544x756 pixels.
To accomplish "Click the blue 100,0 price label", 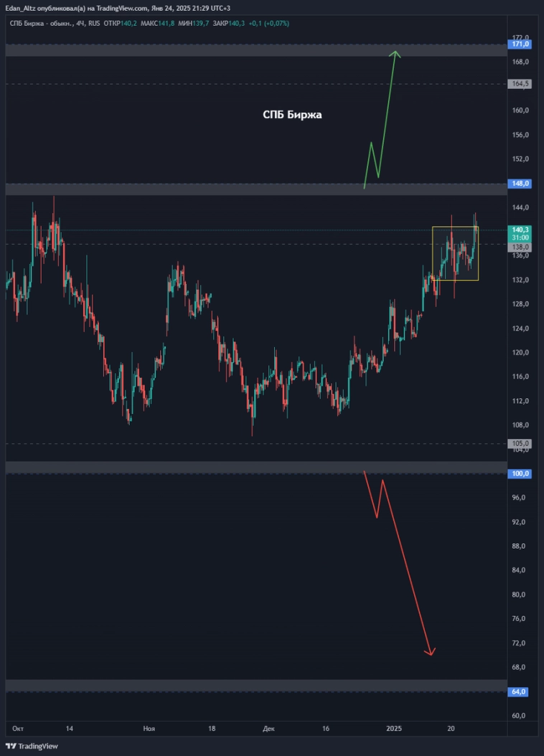I will point(520,474).
